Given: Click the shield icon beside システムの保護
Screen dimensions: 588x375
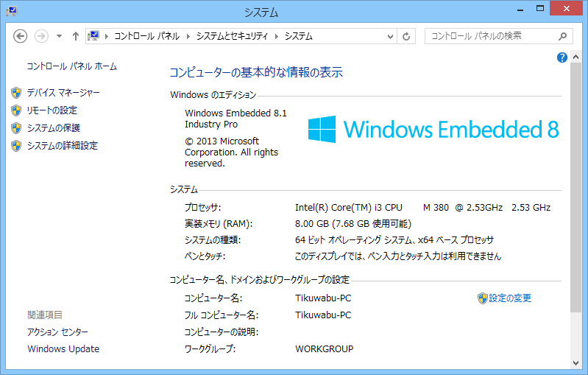Looking at the screenshot, I should (x=16, y=128).
